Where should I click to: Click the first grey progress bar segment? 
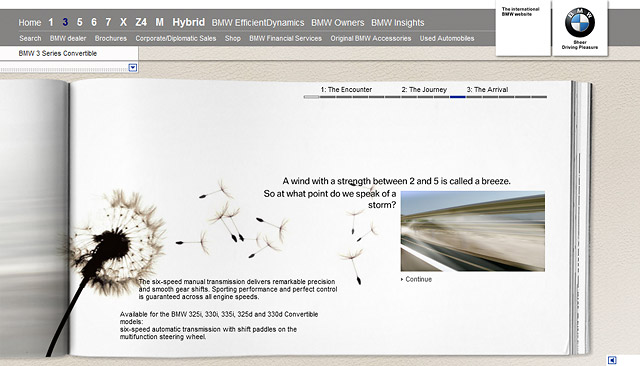311,97
